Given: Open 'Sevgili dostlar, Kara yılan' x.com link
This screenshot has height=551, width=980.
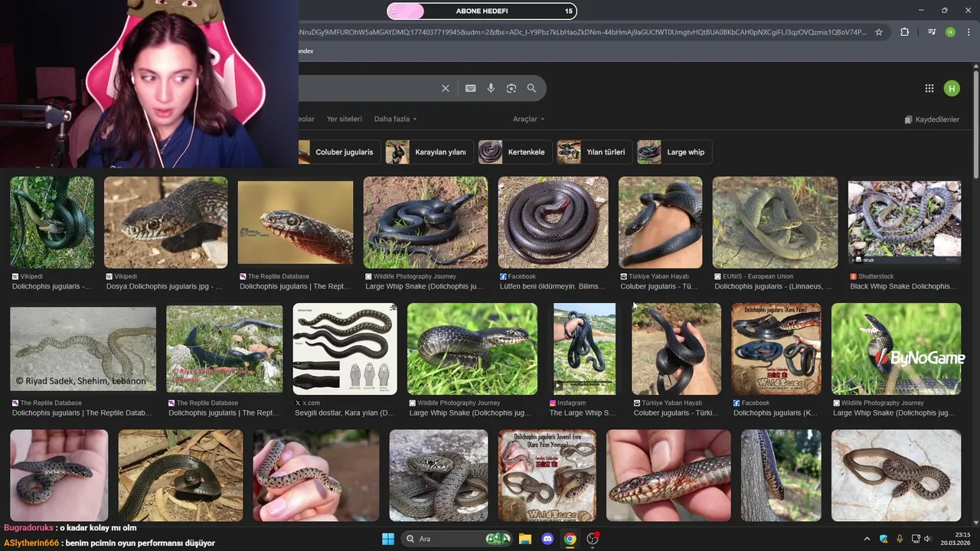Looking at the screenshot, I should pos(345,412).
